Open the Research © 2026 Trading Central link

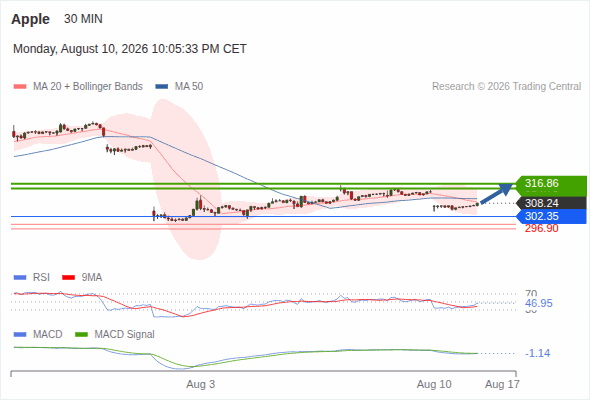[506, 87]
